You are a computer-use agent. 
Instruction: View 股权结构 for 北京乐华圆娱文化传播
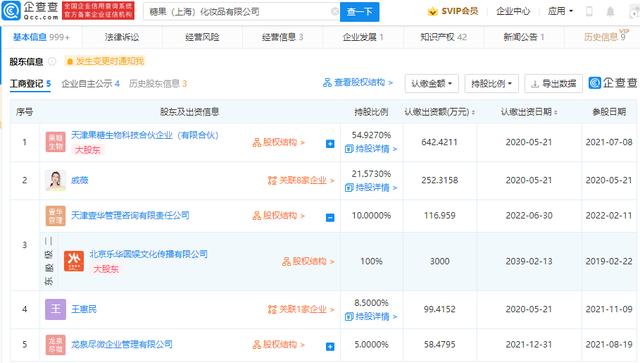click(x=308, y=261)
